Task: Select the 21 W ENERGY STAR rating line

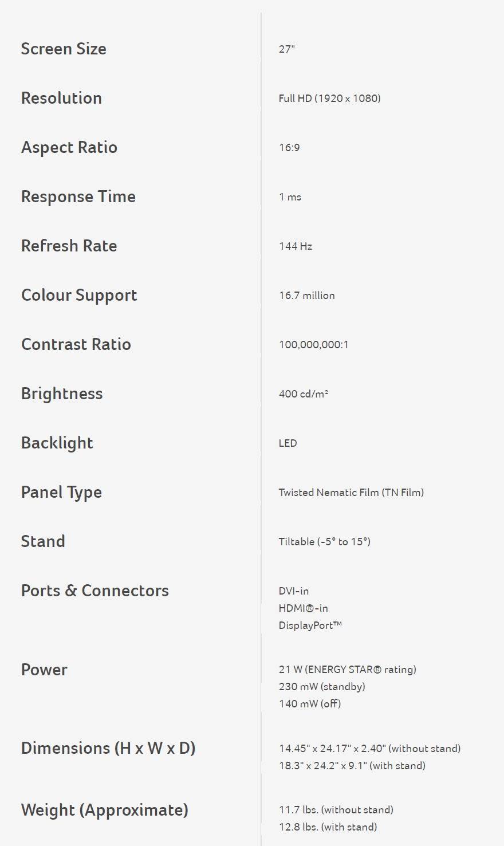Action: coord(347,670)
